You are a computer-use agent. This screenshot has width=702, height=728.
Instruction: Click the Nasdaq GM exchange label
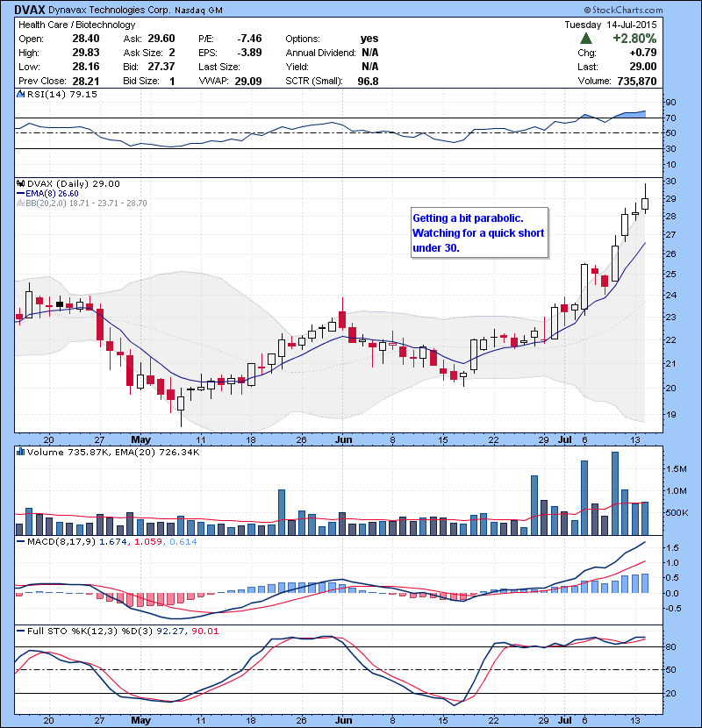(x=198, y=11)
